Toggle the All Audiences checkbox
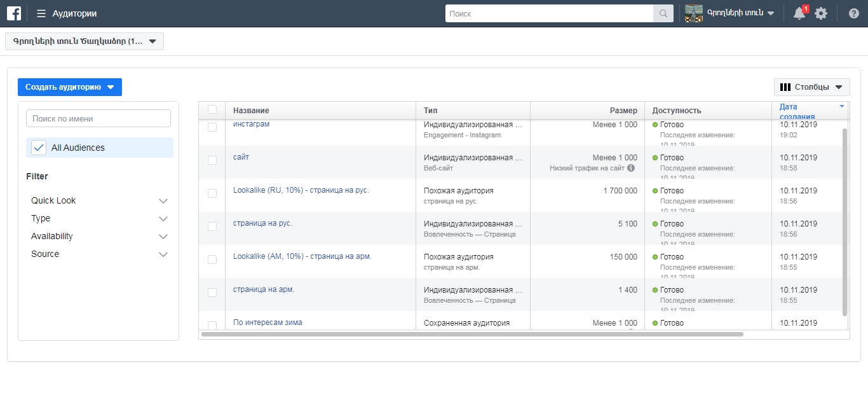The width and height of the screenshot is (868, 395). [x=39, y=148]
